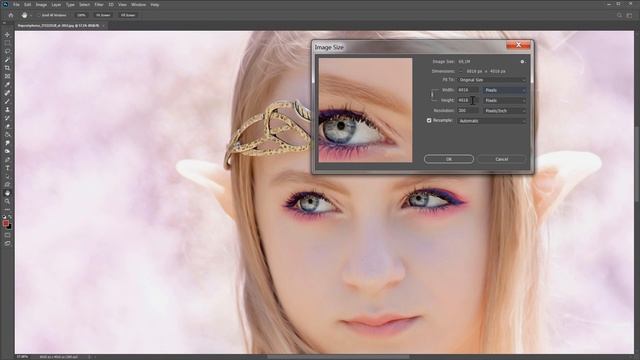Screen dimensions: 640x360
Task: Open the Layer menu
Action: 56,4
